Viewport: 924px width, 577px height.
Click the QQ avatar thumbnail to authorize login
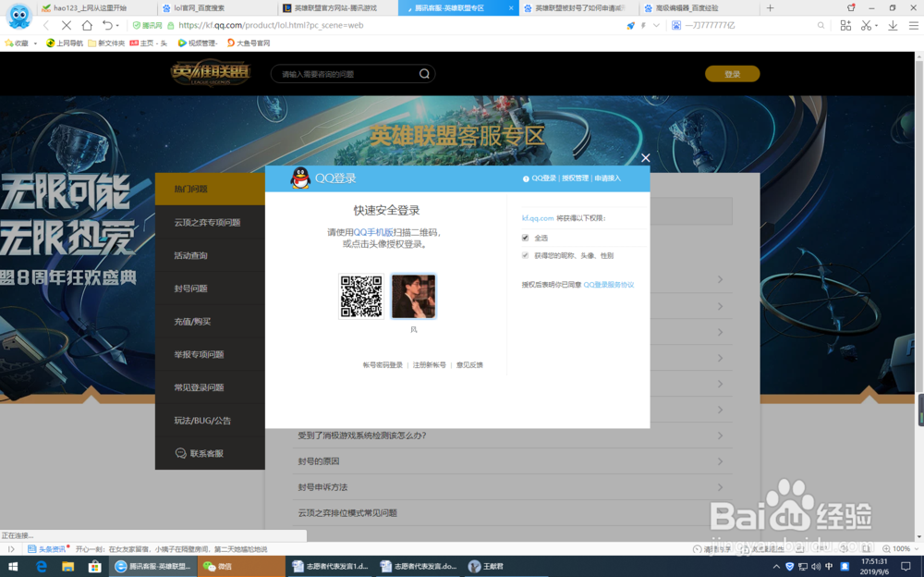click(414, 296)
